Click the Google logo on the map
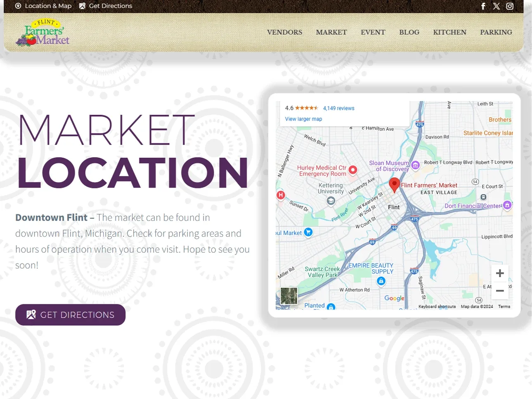Screen dimensions: 532x399 (x=395, y=298)
